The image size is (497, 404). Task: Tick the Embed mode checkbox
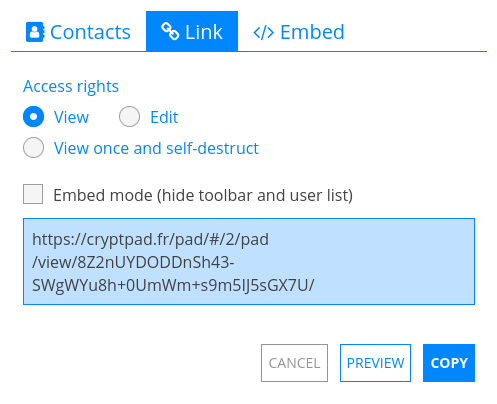pos(33,194)
